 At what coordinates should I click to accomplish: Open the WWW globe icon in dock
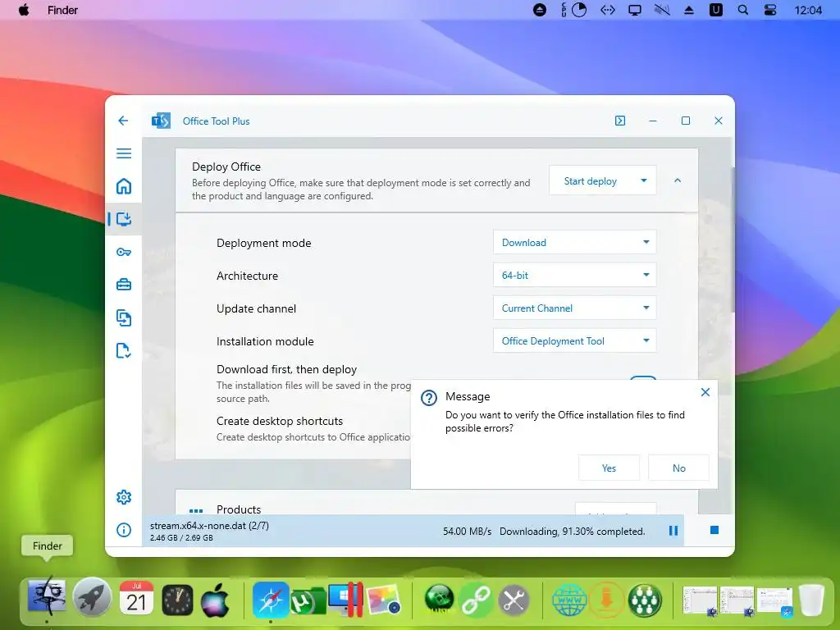click(x=569, y=600)
